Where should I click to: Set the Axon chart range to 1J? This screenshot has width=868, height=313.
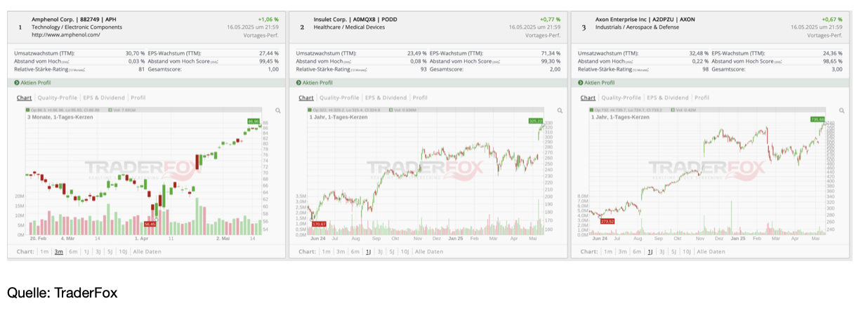(x=650, y=251)
